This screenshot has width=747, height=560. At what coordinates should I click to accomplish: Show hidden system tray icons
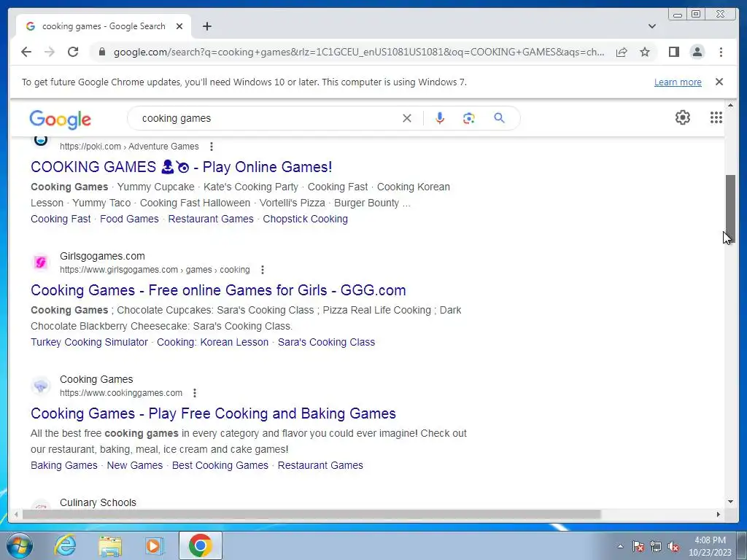(x=620, y=546)
